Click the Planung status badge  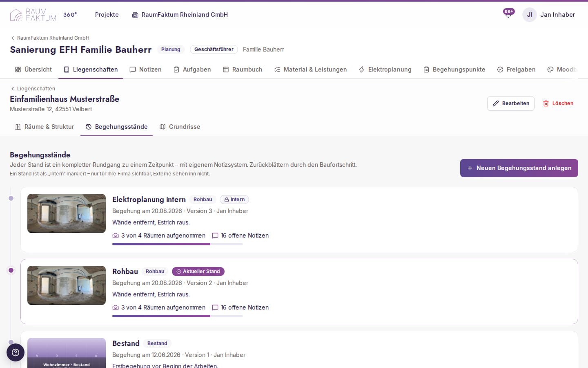[171, 49]
